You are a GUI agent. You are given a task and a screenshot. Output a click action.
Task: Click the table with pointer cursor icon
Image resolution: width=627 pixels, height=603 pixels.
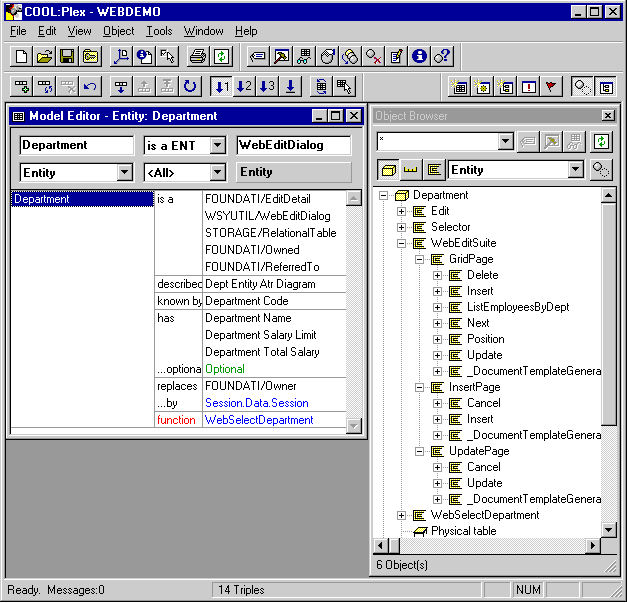coord(343,86)
